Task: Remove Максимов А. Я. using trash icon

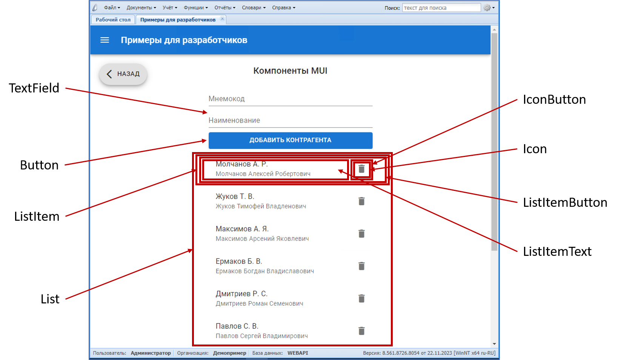Action: [x=361, y=234]
